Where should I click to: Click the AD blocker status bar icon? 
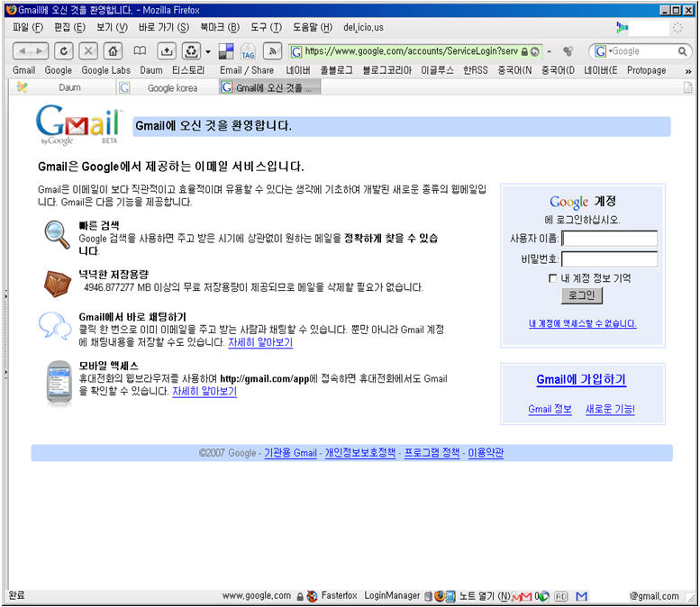click(560, 596)
